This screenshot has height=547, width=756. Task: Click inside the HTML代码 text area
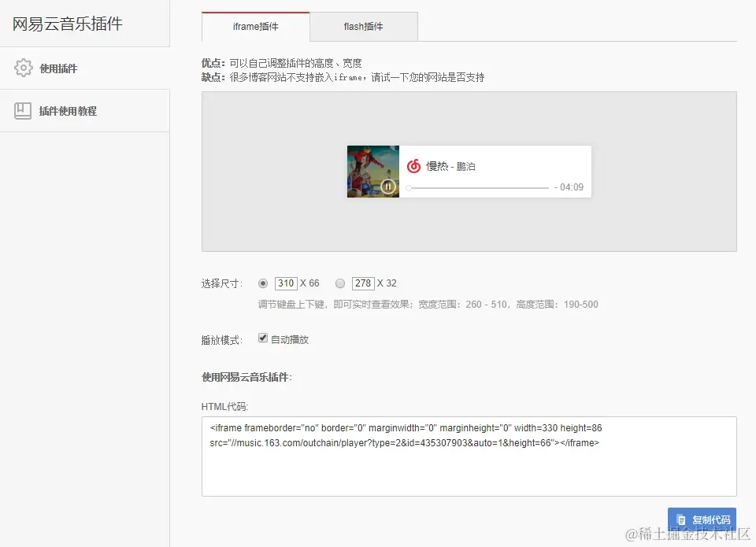pos(469,456)
